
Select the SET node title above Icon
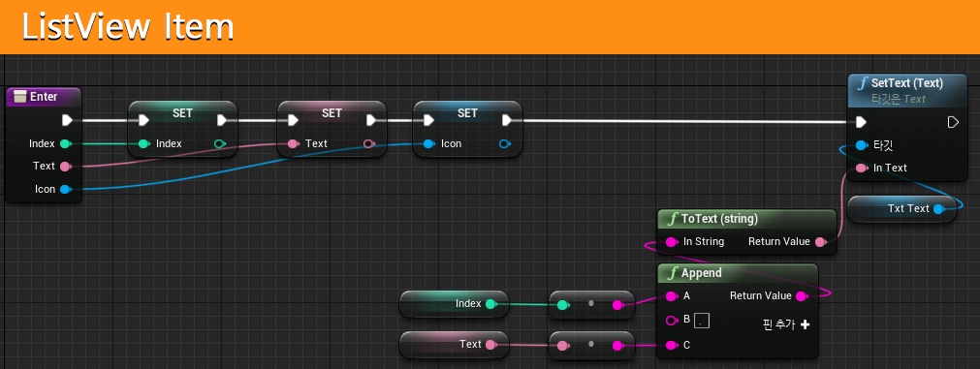click(467, 113)
